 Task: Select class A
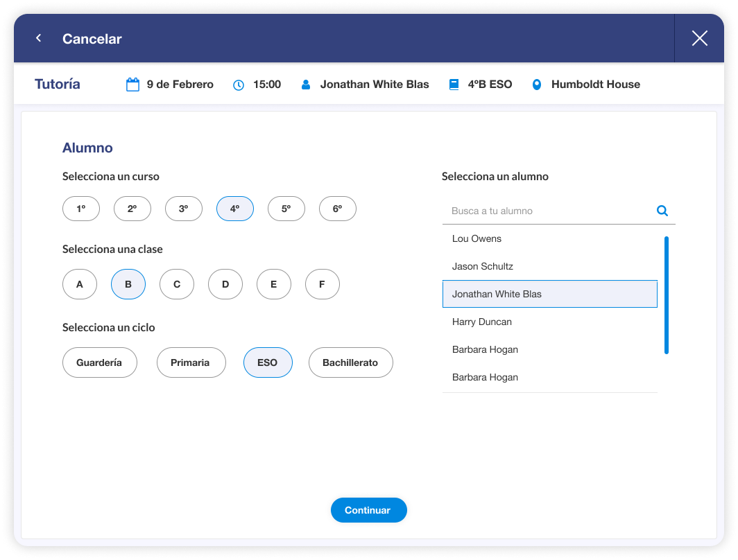coord(80,284)
